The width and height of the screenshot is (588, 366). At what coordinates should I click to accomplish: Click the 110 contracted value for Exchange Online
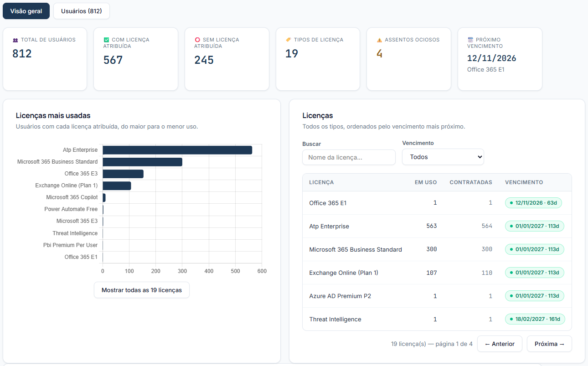(x=487, y=273)
